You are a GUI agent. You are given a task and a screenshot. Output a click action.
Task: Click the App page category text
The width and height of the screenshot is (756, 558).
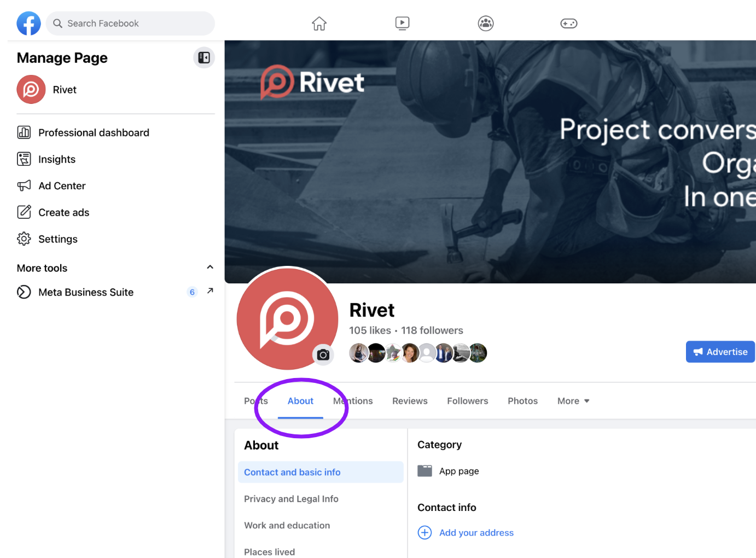tap(459, 471)
